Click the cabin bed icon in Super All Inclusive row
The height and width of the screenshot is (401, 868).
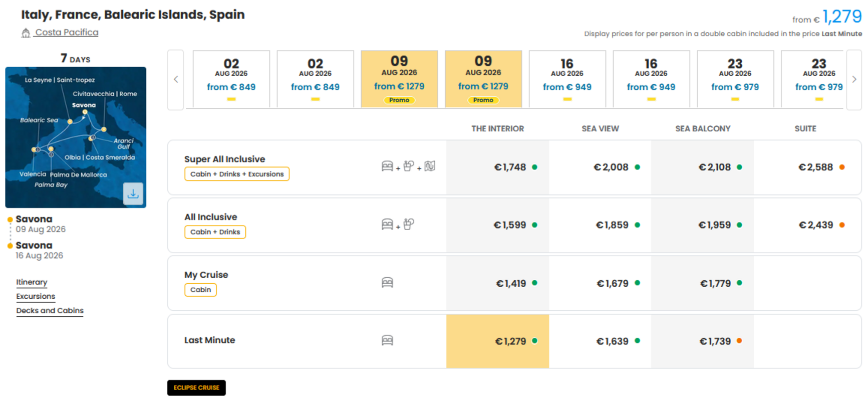coord(387,166)
